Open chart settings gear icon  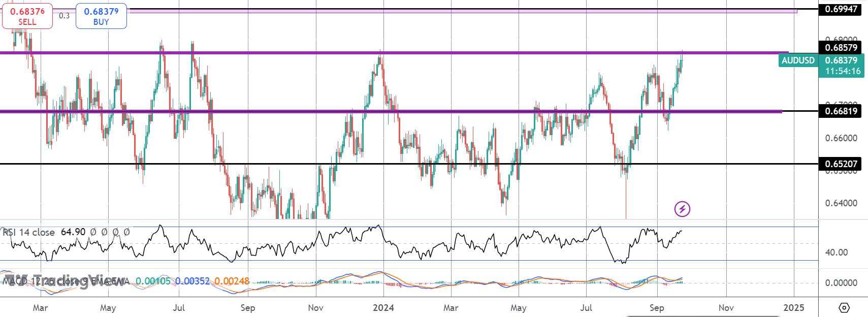point(844,308)
